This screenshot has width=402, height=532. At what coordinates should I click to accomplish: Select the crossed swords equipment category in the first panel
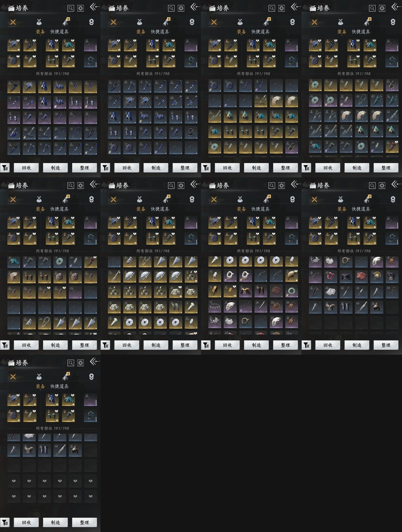click(13, 22)
